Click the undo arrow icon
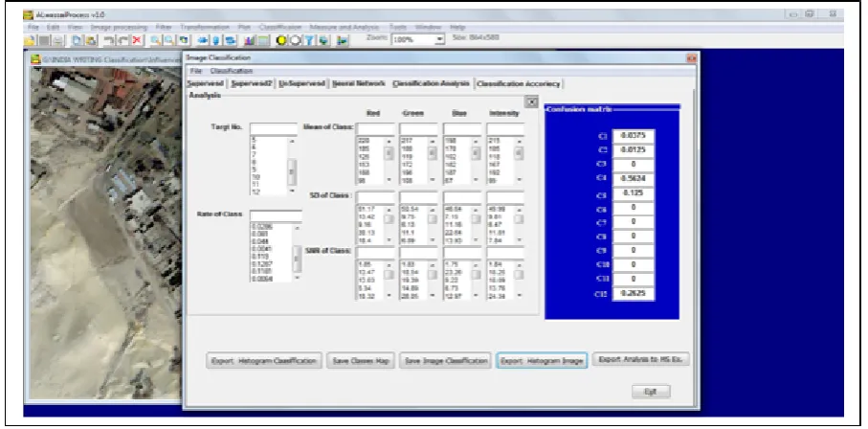Viewport: 868px width, 429px height. click(x=109, y=40)
